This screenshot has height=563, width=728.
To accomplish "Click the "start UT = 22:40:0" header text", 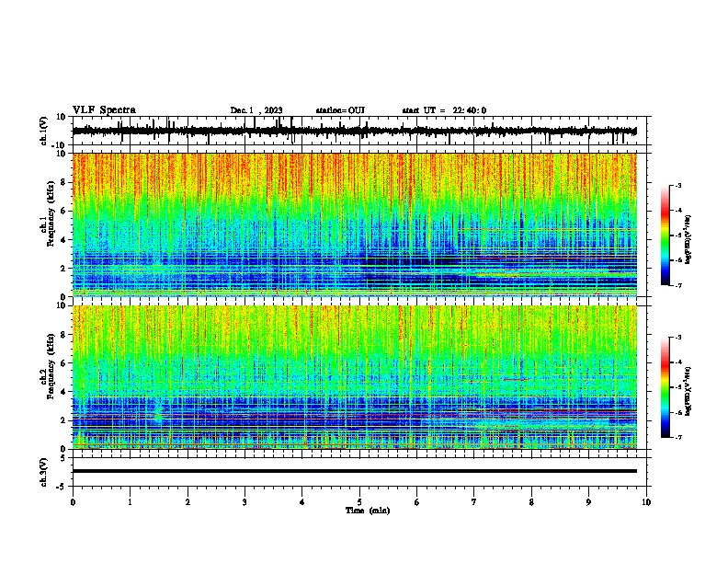I will click(x=444, y=110).
